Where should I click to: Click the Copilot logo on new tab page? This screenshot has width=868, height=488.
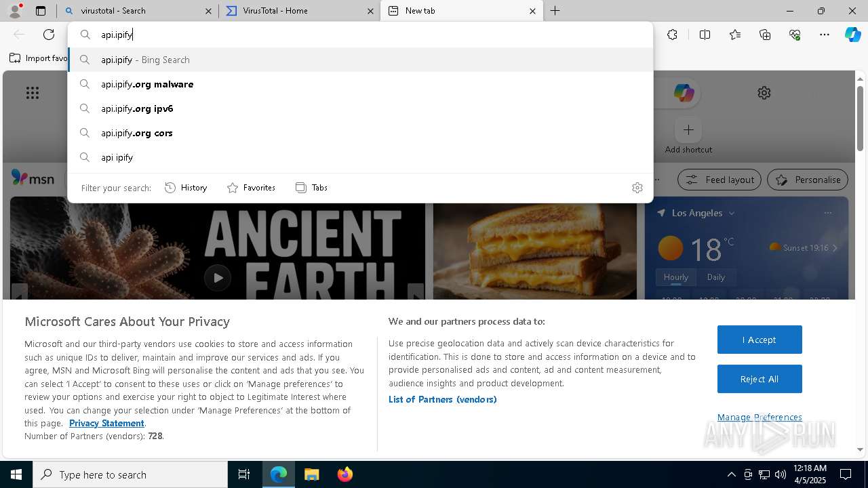point(684,93)
